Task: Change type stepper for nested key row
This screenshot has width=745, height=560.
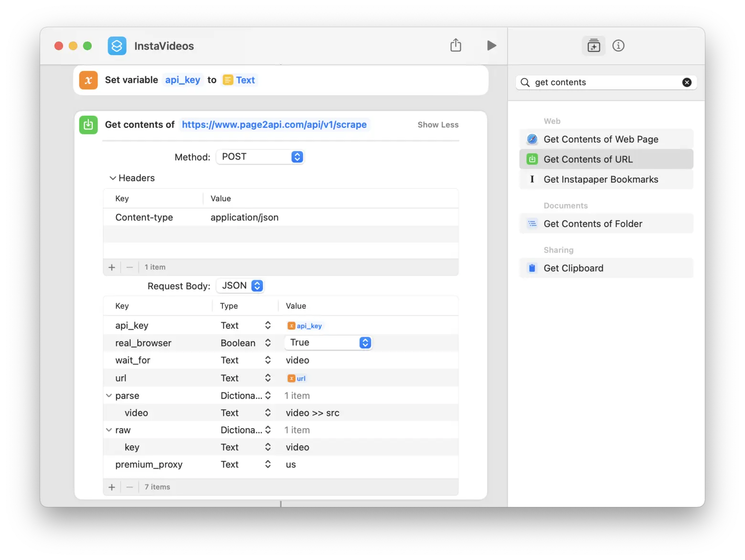Action: [x=268, y=447]
